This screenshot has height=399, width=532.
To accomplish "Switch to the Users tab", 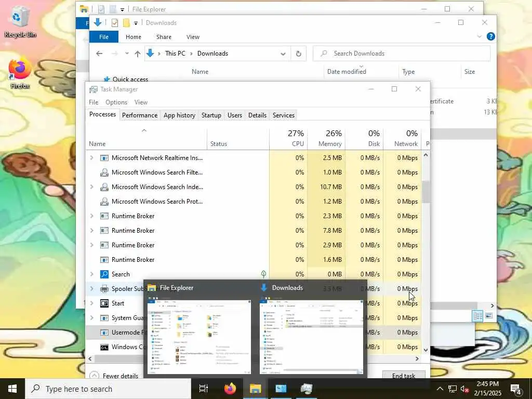I will tap(235, 115).
